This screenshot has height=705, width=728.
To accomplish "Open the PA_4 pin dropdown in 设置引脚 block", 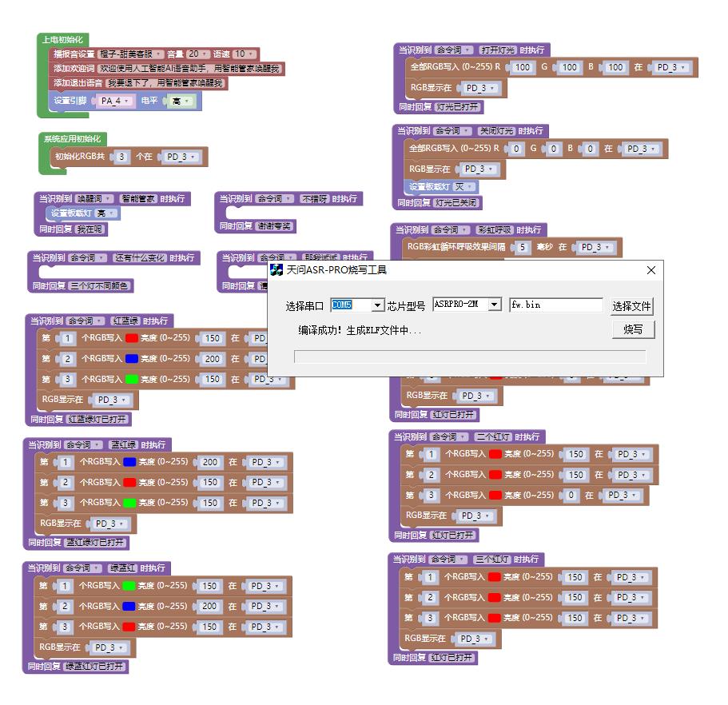I will point(115,101).
